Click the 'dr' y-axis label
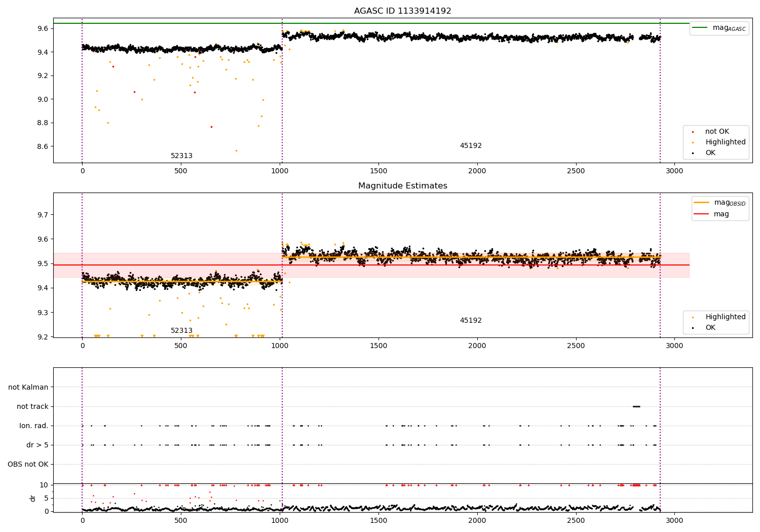Viewport: 760px width, 532px height. [33, 498]
